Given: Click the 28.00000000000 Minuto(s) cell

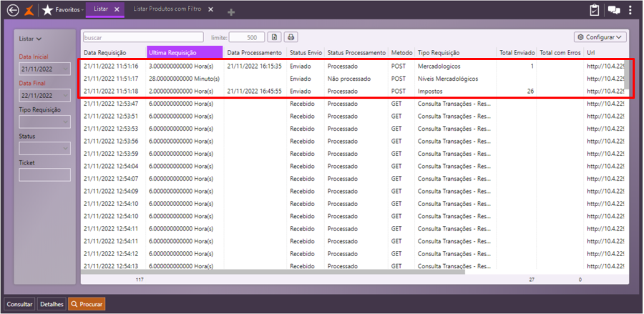Looking at the screenshot, I should click(x=185, y=79).
